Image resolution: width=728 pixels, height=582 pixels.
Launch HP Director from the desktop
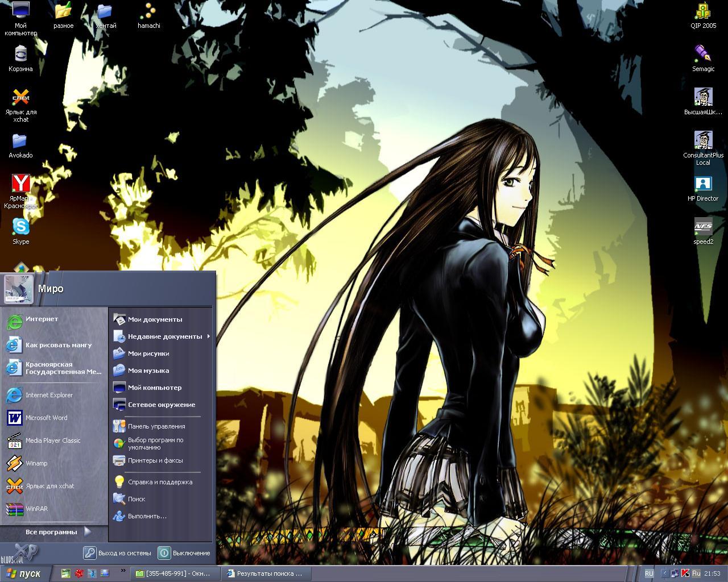point(704,188)
